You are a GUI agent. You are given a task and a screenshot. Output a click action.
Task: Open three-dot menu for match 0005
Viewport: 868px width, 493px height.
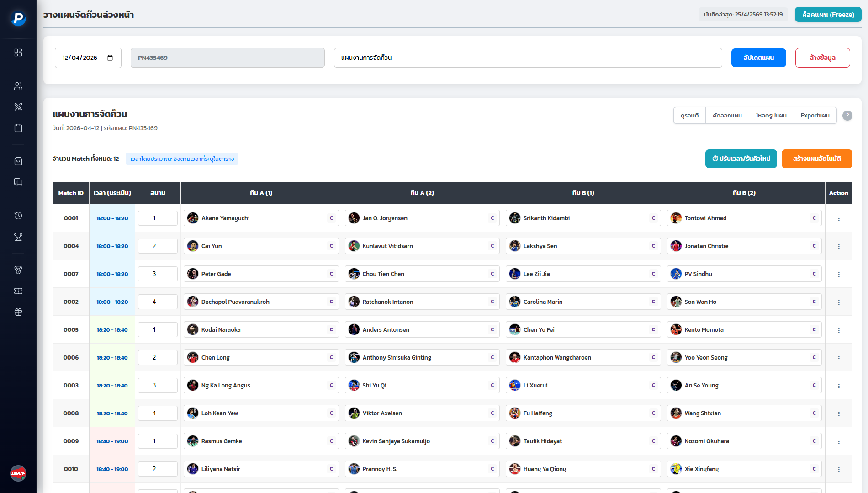pyautogui.click(x=838, y=330)
